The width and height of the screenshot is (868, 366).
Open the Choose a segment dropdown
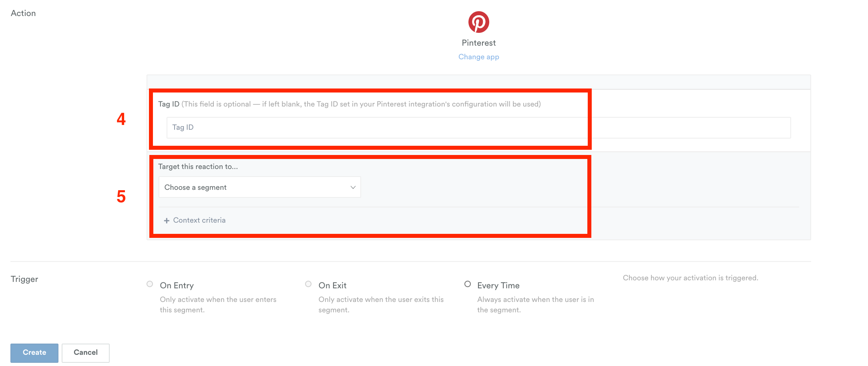pos(260,187)
